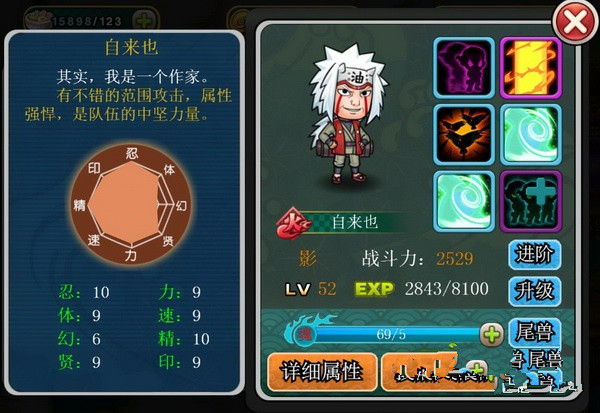Click the 升级 level up button

click(535, 291)
